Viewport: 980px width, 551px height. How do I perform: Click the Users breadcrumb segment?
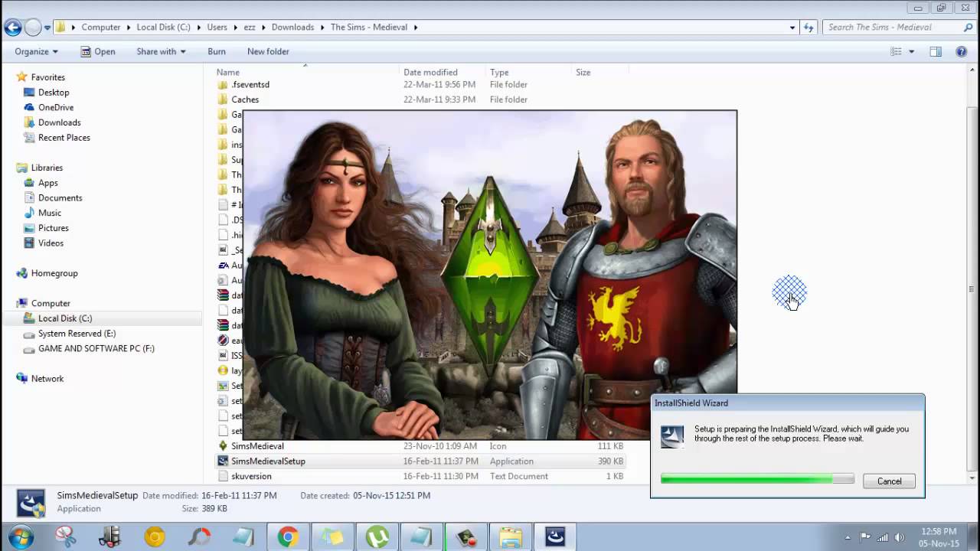[217, 28]
